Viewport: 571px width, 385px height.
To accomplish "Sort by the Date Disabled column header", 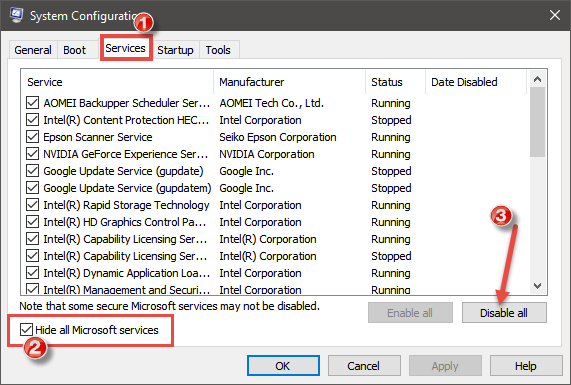I will (x=476, y=82).
